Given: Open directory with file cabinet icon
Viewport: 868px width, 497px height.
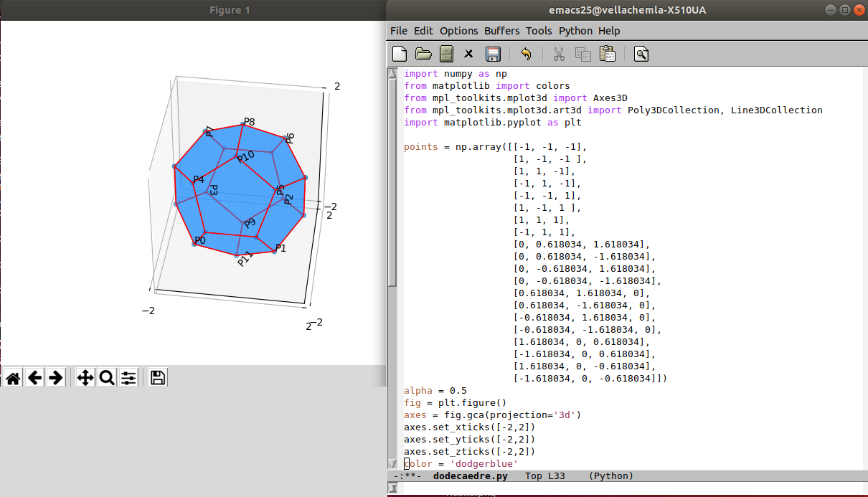Looking at the screenshot, I should click(x=446, y=54).
